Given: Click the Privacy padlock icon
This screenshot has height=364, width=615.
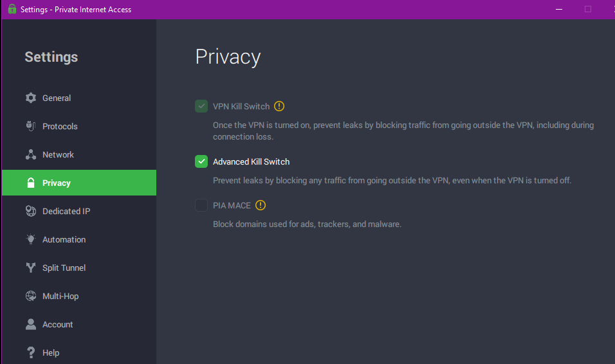Looking at the screenshot, I should click(31, 183).
